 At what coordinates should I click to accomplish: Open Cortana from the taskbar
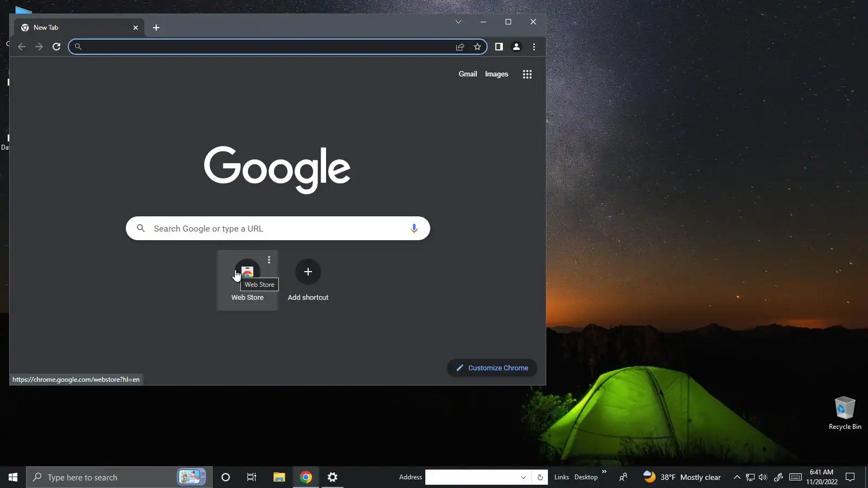click(226, 477)
